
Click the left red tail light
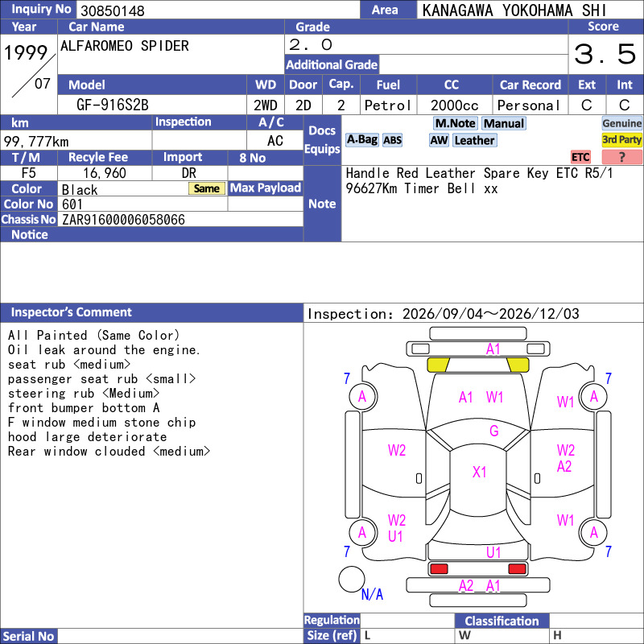tap(439, 569)
